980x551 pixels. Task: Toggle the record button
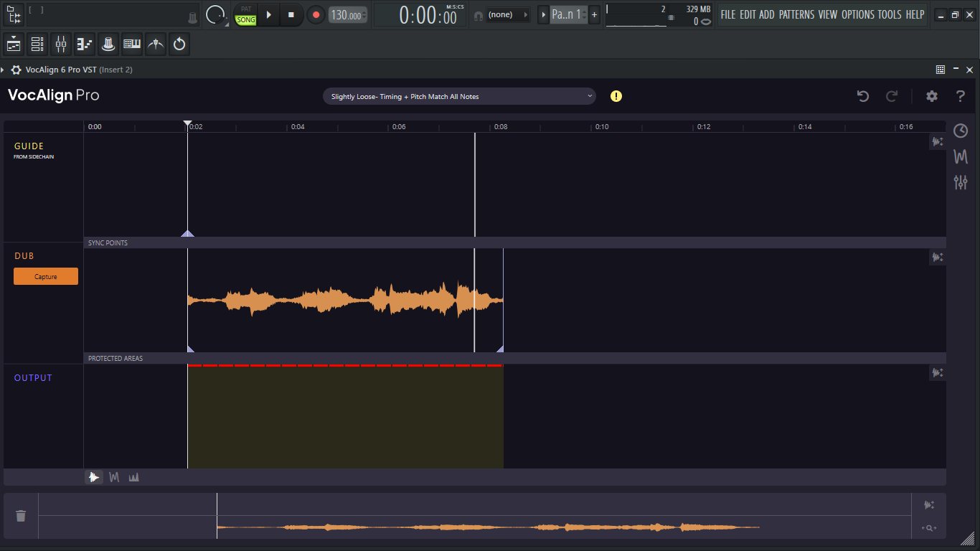coord(316,14)
